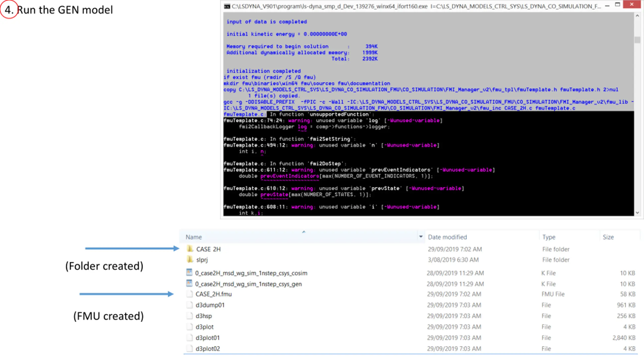The height and width of the screenshot is (362, 644).
Task: Select the slprj folder icon
Action: (x=190, y=259)
